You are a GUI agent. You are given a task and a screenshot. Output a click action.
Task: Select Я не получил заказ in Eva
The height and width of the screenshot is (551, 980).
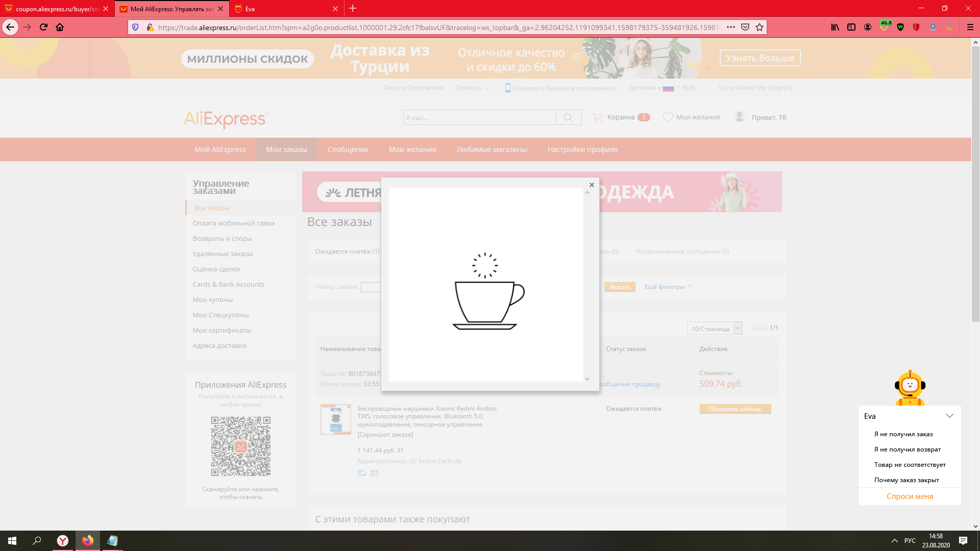903,434
